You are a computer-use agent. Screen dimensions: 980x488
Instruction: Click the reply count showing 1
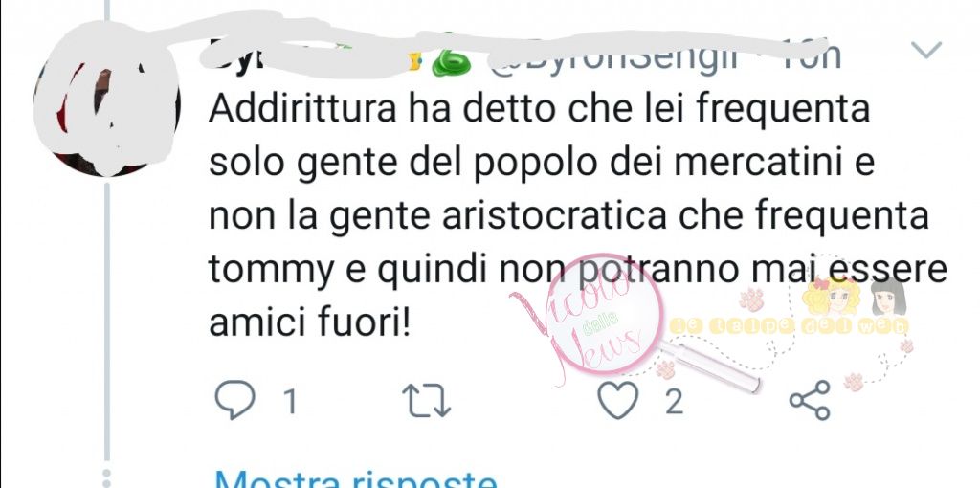pos(289,402)
